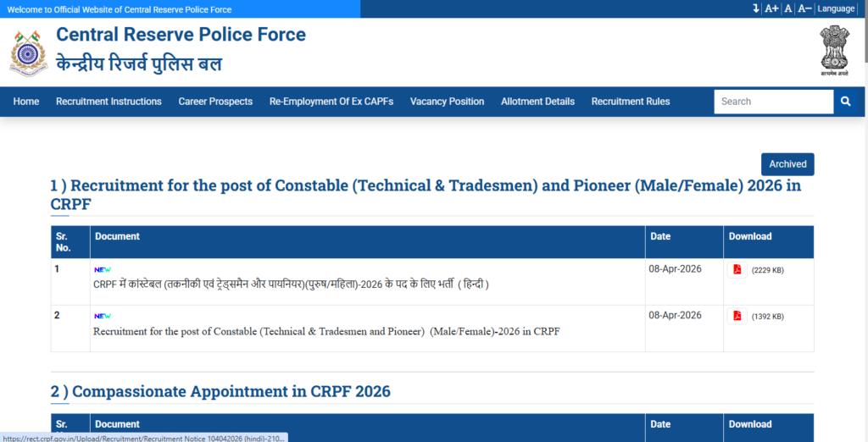This screenshot has width=868, height=442.
Task: Open the English Constable recruitment document link
Action: [326, 331]
